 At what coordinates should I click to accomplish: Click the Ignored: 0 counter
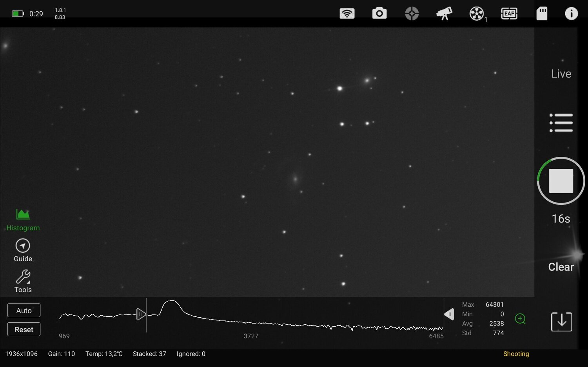pos(191,354)
